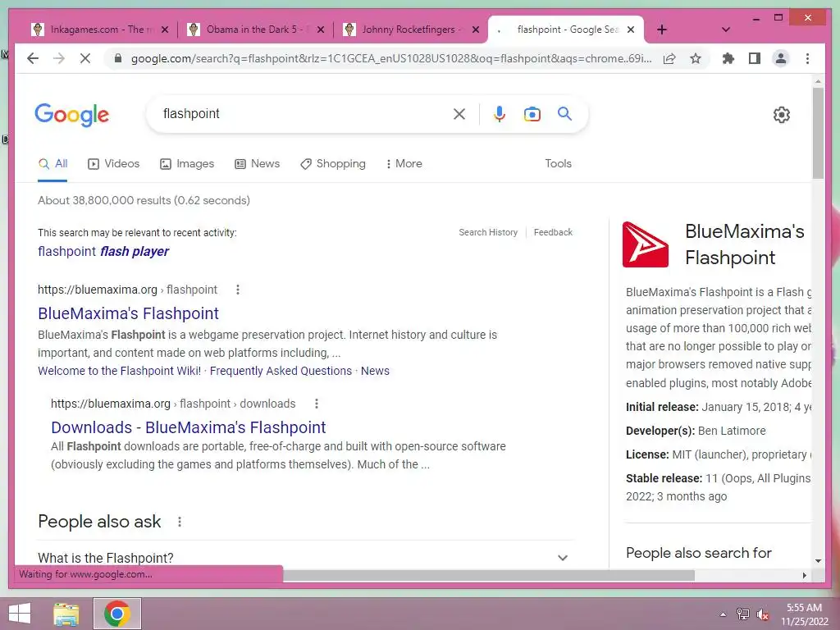This screenshot has width=840, height=630.
Task: Open the Tools search options
Action: point(558,163)
